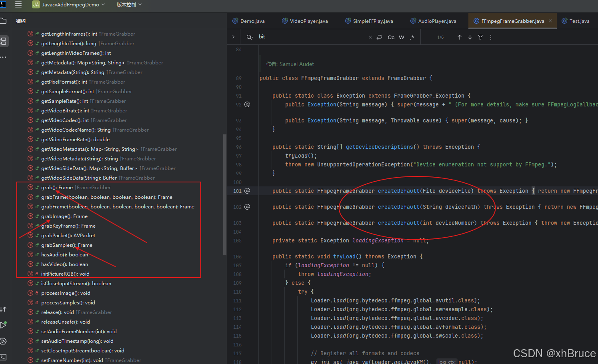598x364 pixels.
Task: Go to next search occurrence arrow
Action: click(x=470, y=37)
